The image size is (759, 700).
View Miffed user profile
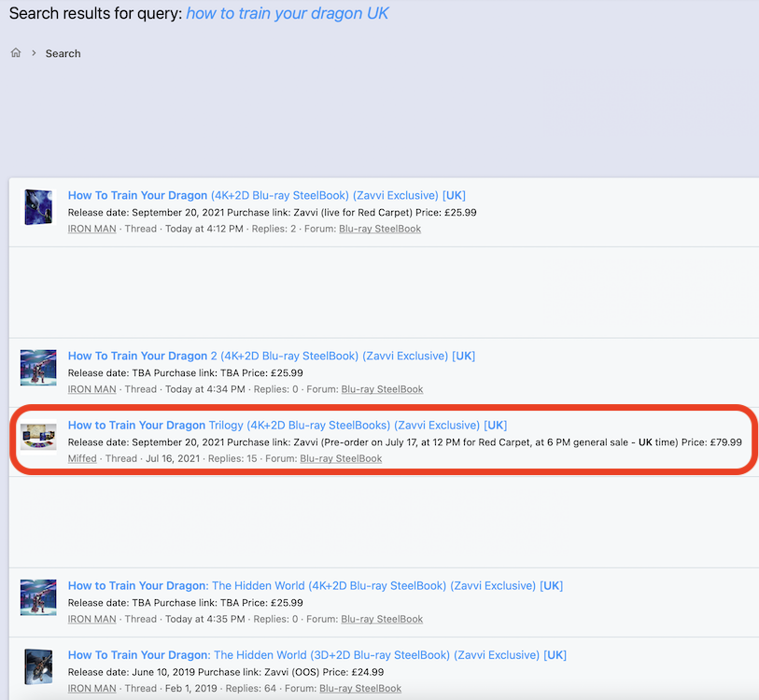pyautogui.click(x=82, y=458)
